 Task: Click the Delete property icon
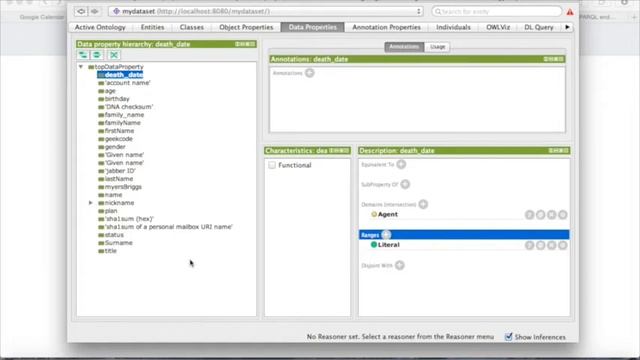coord(114,55)
